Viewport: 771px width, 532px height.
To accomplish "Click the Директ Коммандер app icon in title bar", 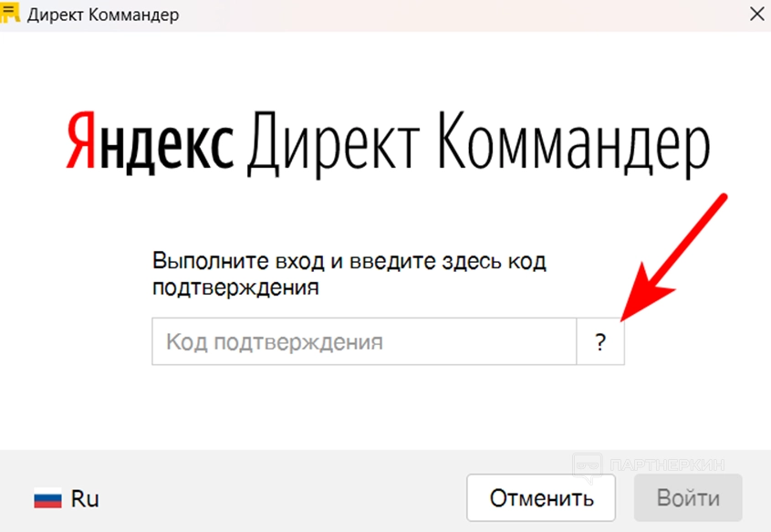I will click(10, 12).
